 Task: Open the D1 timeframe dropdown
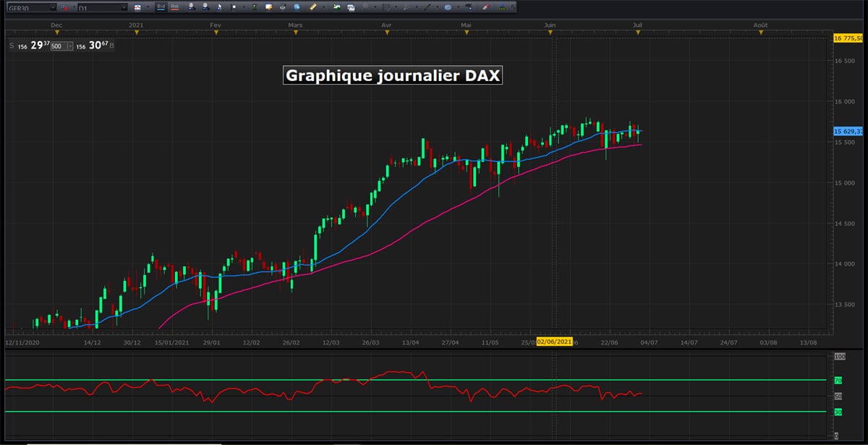(x=124, y=7)
